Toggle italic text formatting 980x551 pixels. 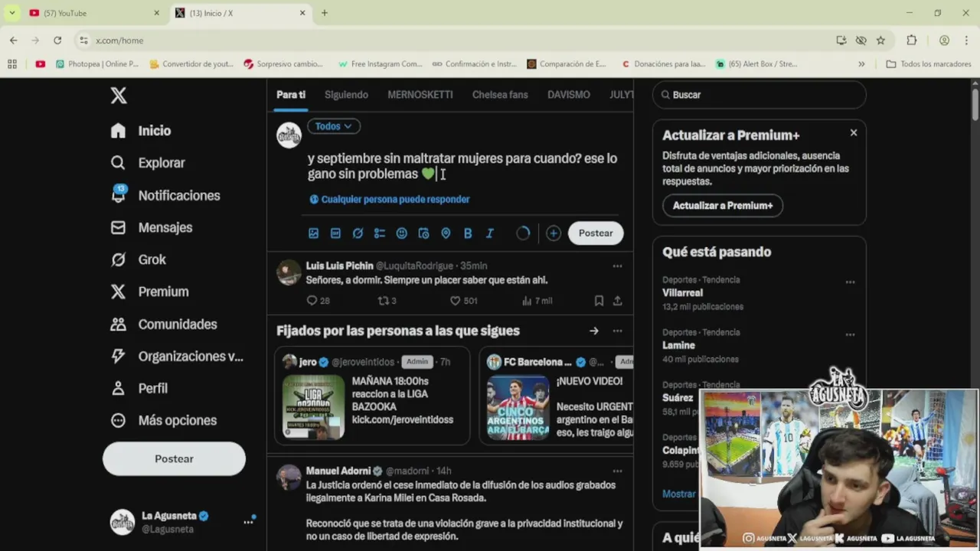490,233
